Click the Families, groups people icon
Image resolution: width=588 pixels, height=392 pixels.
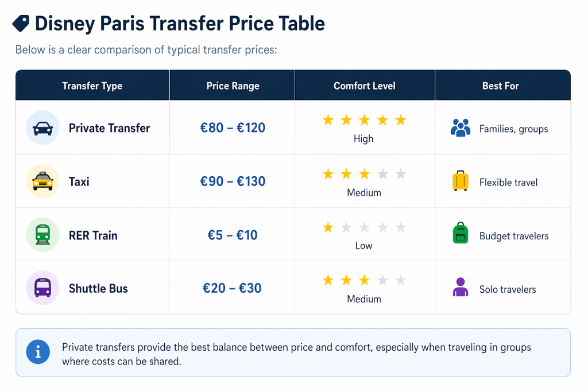click(461, 128)
